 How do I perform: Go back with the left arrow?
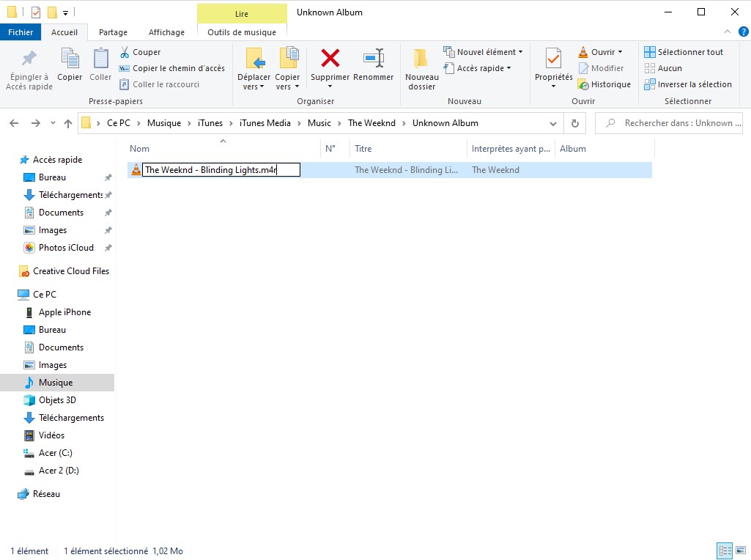pyautogui.click(x=15, y=124)
